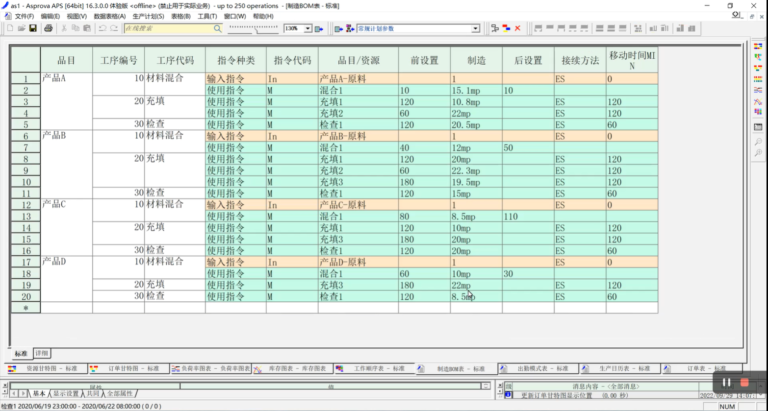Click the 指令种类 column header

(236, 60)
